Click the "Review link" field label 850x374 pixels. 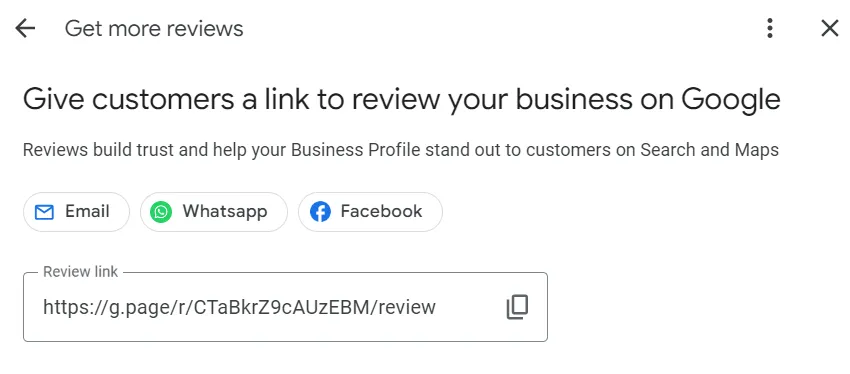80,272
